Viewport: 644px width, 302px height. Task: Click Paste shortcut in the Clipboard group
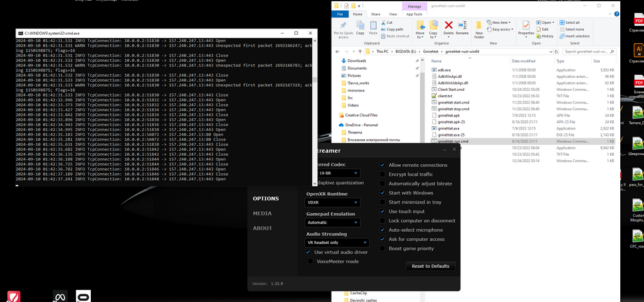pos(395,36)
